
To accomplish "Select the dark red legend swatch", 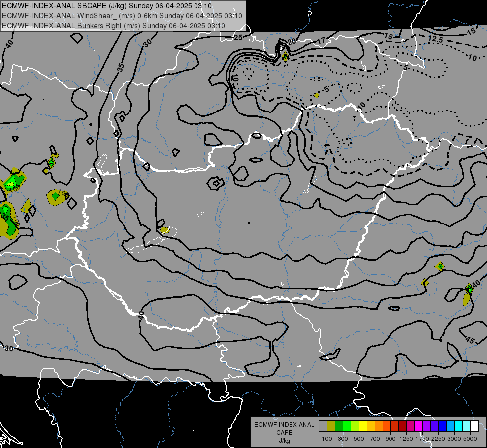I will [403, 426].
